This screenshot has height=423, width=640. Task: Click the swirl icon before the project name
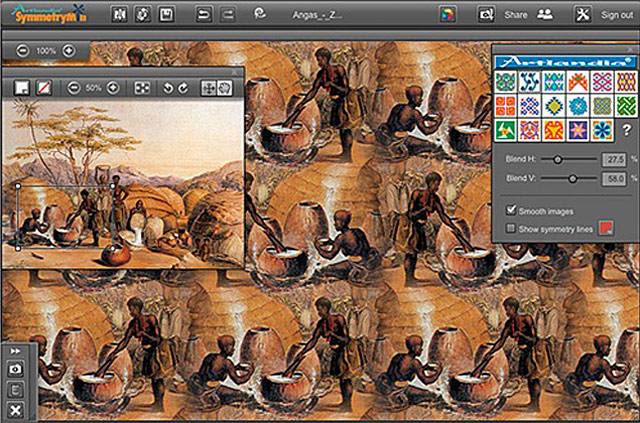click(x=260, y=14)
